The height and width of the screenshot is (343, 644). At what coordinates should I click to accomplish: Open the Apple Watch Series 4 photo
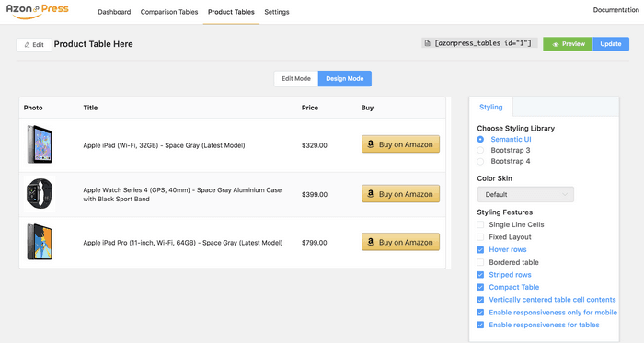pyautogui.click(x=40, y=194)
